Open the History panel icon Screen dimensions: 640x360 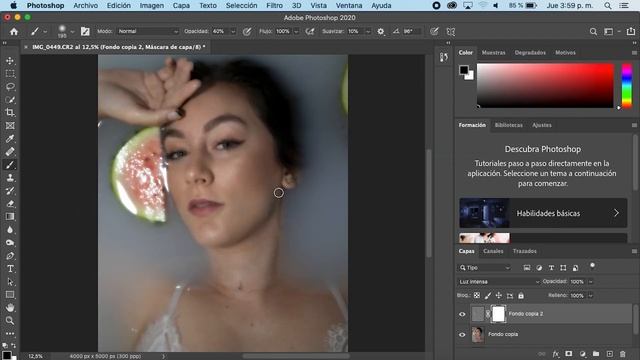tap(444, 58)
